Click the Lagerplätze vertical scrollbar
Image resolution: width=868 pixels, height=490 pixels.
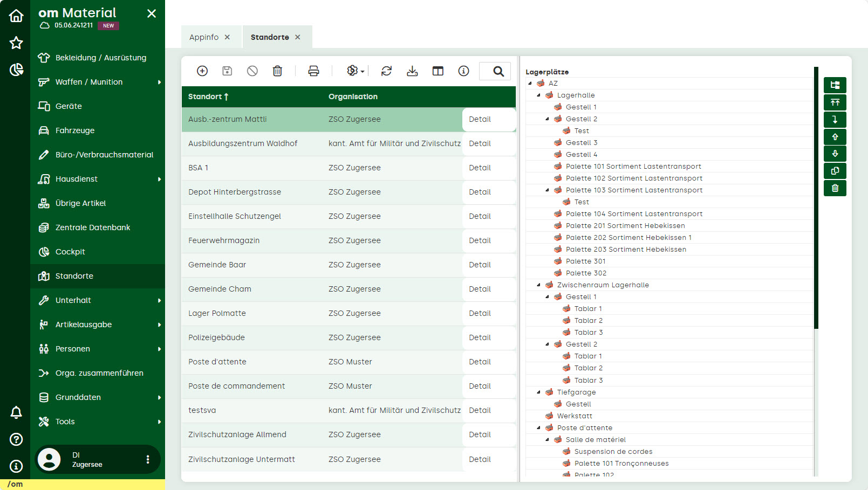click(x=816, y=197)
